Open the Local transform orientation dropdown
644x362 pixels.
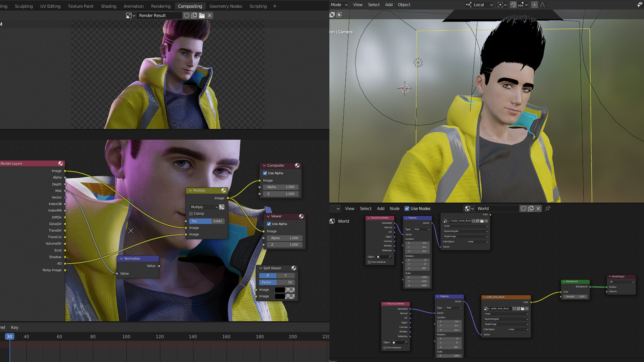pos(480,5)
